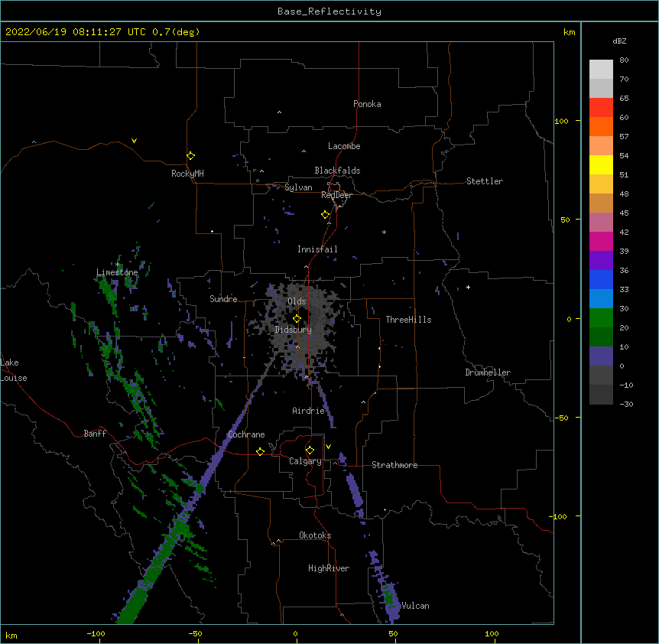Click the white asterisk marker east of Innisfail

[384, 232]
